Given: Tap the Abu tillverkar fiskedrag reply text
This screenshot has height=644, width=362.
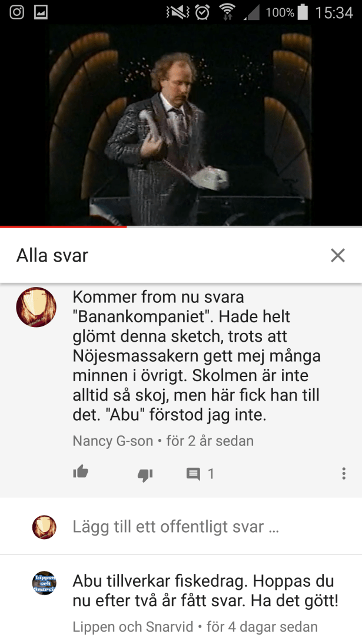Looking at the screenshot, I should (x=205, y=591).
